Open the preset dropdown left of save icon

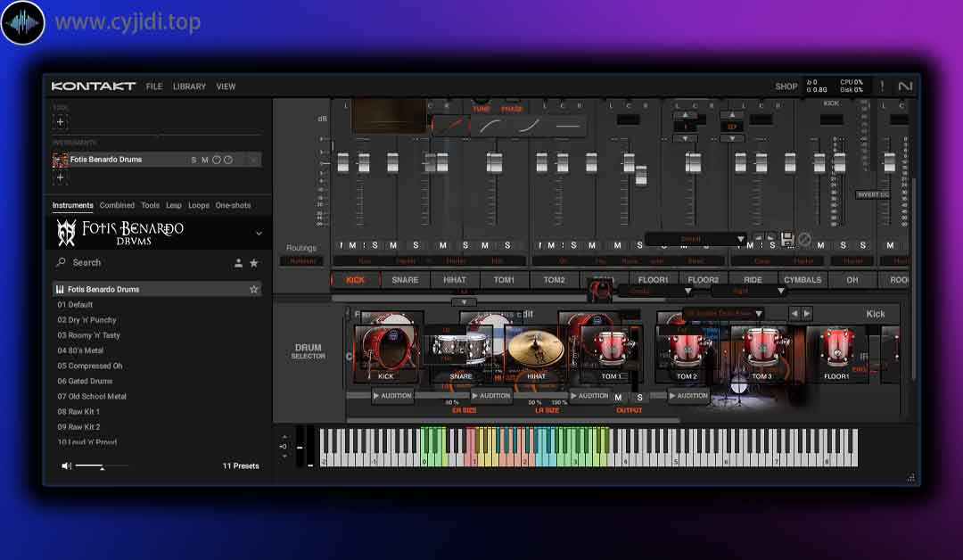(696, 239)
